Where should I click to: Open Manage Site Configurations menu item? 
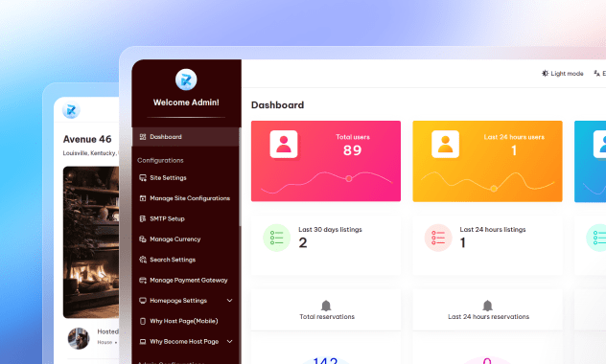(x=185, y=198)
